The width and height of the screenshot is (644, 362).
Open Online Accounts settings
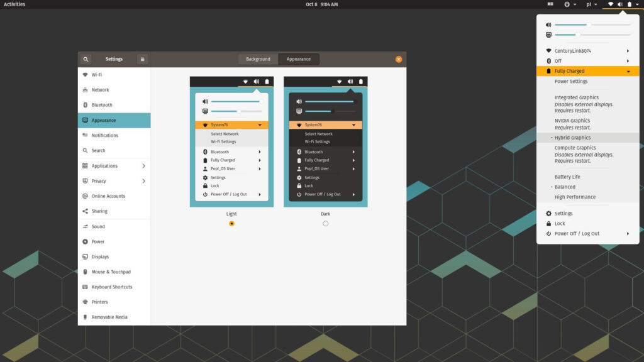[x=114, y=196]
